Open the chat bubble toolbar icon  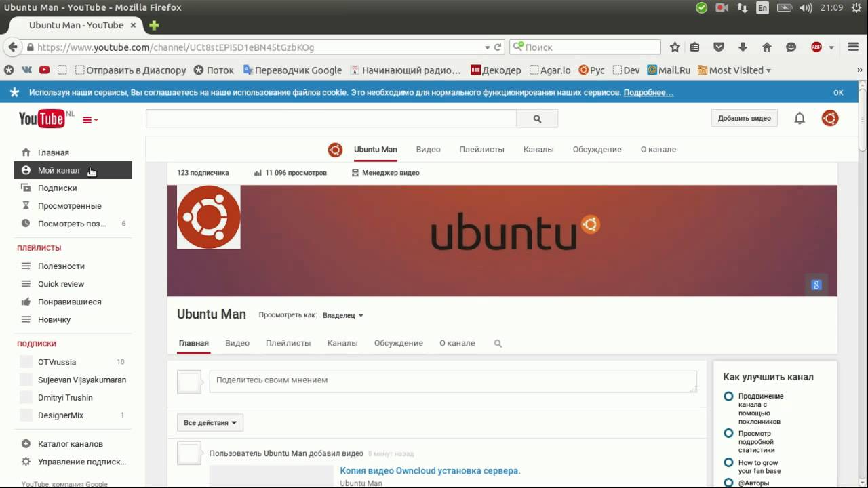click(791, 47)
